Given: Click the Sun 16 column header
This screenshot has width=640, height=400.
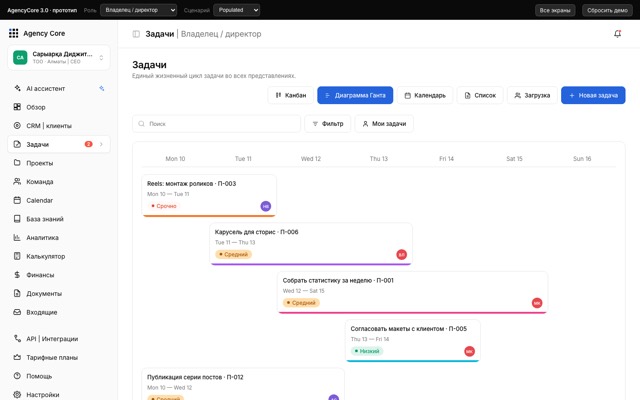Looking at the screenshot, I should [582, 159].
